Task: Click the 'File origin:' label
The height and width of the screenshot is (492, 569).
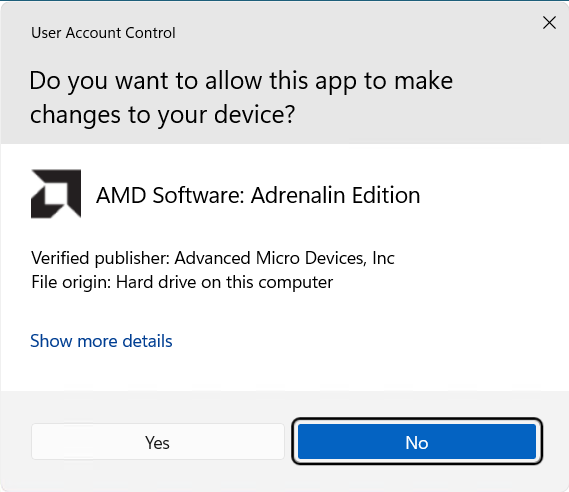Action: click(x=71, y=283)
